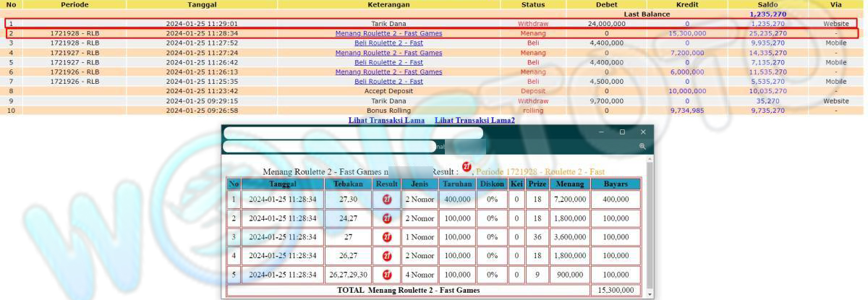Screen dimensions: 868x300
Task: Click result ball icon for Tebakan 26,27
Action: pos(387,255)
